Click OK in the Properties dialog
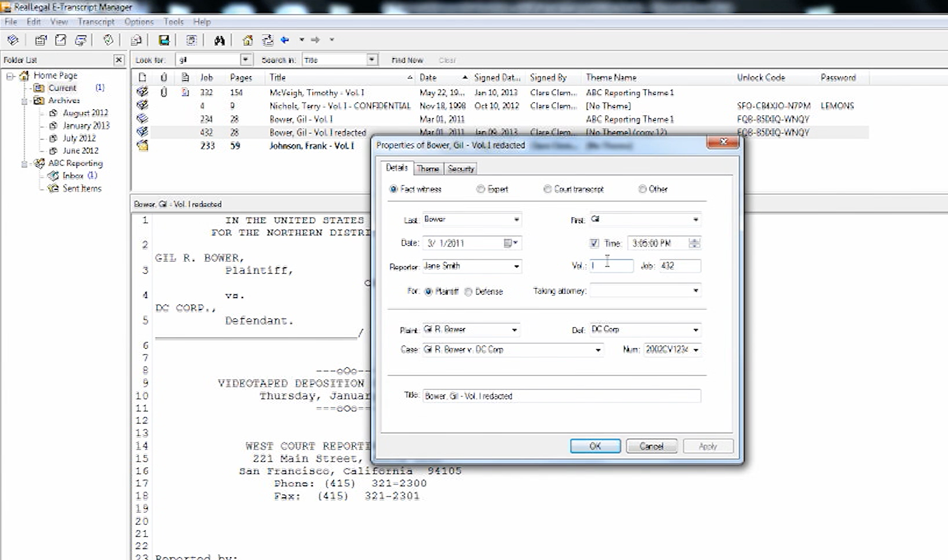The image size is (948, 560). tap(595, 446)
